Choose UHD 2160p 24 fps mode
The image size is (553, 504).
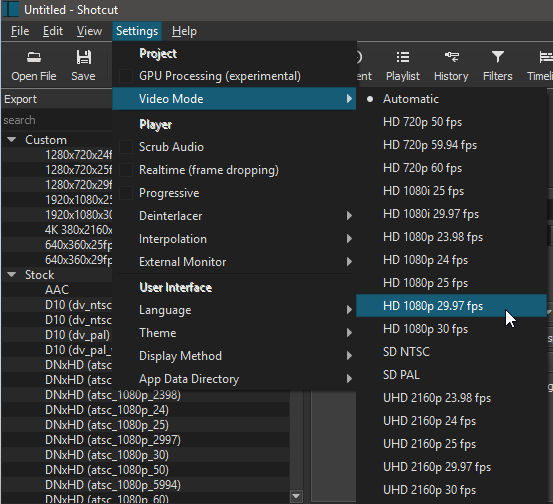pyautogui.click(x=451, y=421)
